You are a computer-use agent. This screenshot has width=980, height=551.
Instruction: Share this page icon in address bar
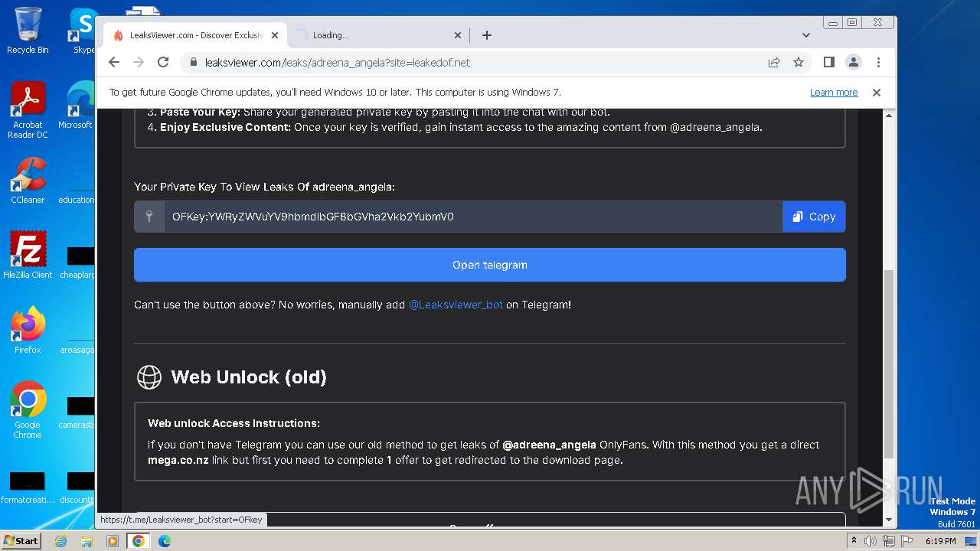coord(774,62)
